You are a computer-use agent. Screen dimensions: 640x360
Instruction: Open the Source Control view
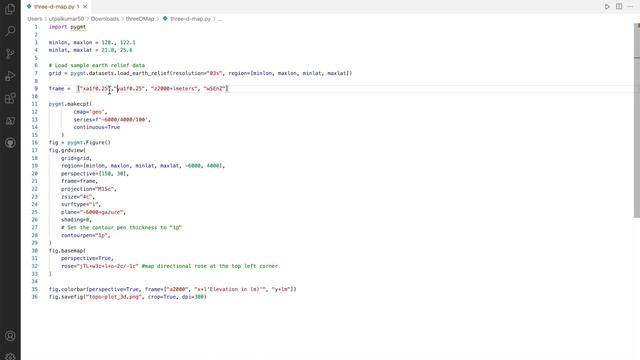pos(10,53)
